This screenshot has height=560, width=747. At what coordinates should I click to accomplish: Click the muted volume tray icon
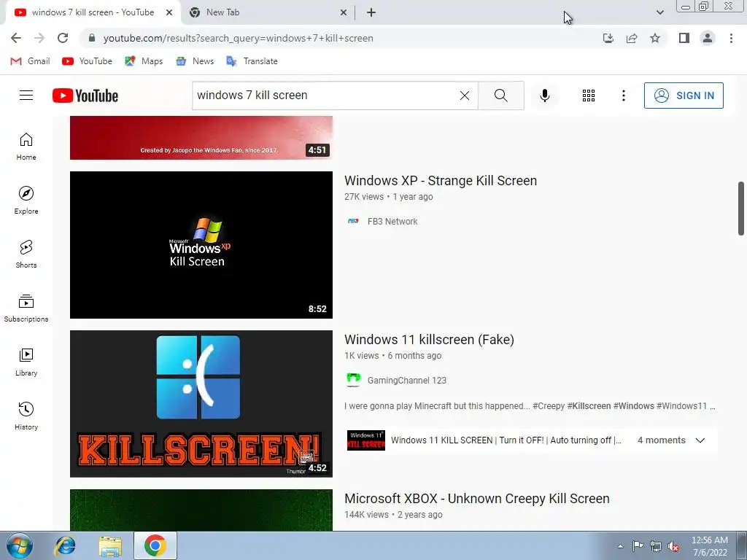click(673, 546)
